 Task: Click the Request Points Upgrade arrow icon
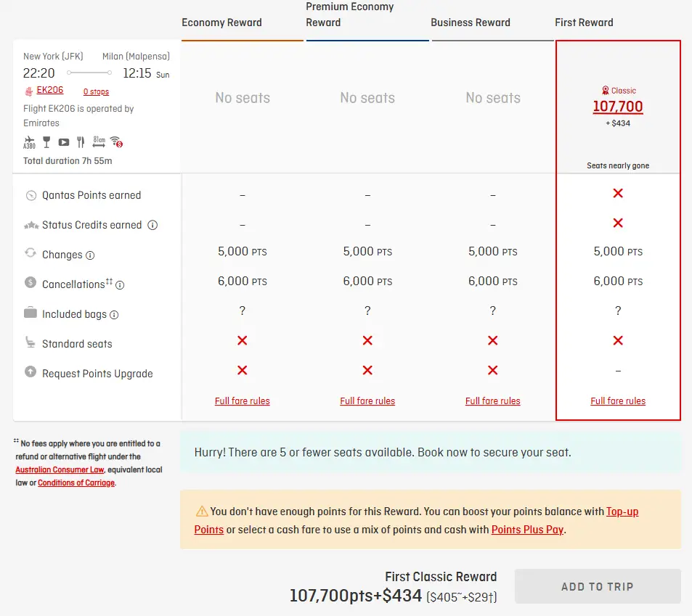30,371
